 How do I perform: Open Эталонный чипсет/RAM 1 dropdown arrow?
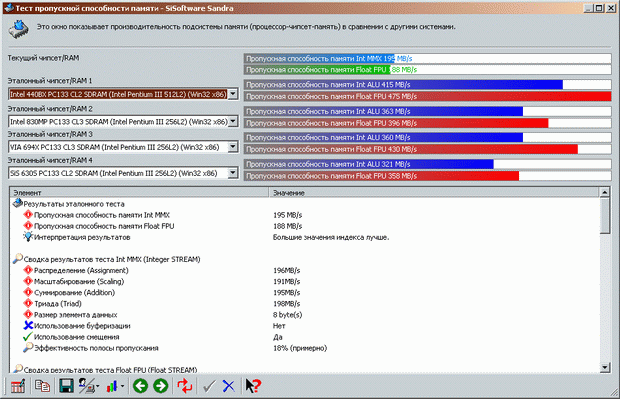[233, 94]
